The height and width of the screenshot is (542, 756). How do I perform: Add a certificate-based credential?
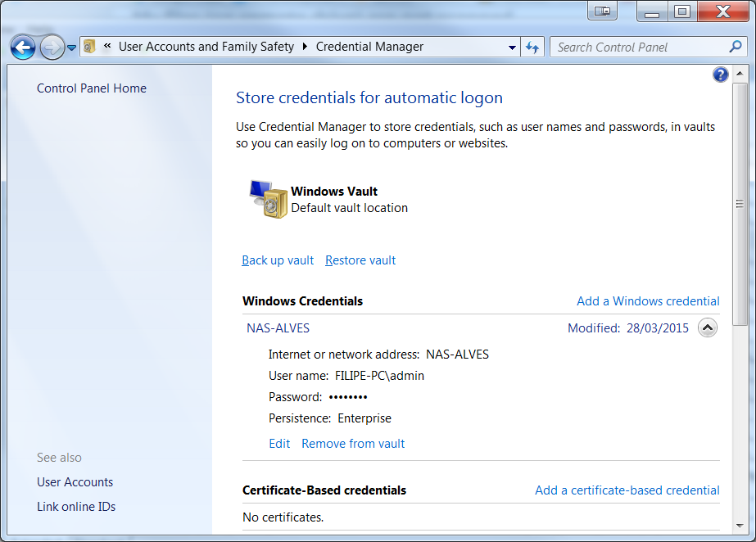click(x=627, y=490)
